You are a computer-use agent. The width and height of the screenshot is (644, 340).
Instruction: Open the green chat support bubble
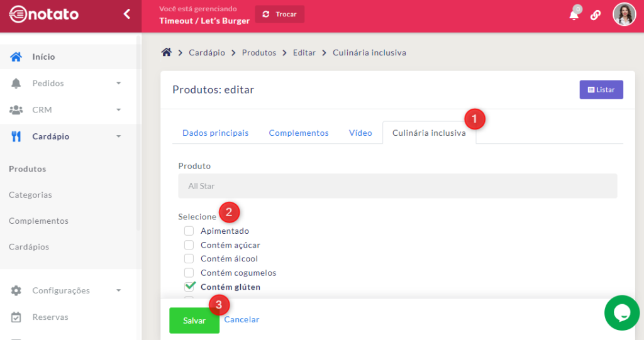(x=622, y=312)
